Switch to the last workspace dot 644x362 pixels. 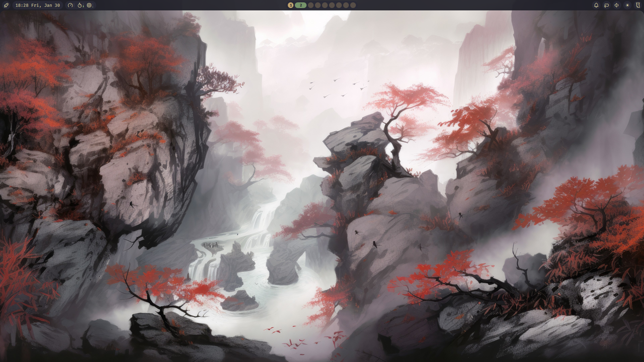click(x=353, y=5)
